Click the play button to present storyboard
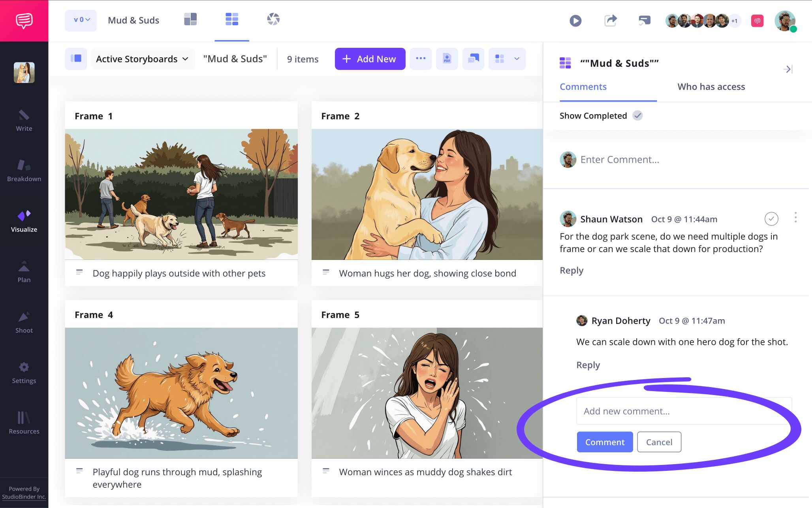 coord(575,20)
